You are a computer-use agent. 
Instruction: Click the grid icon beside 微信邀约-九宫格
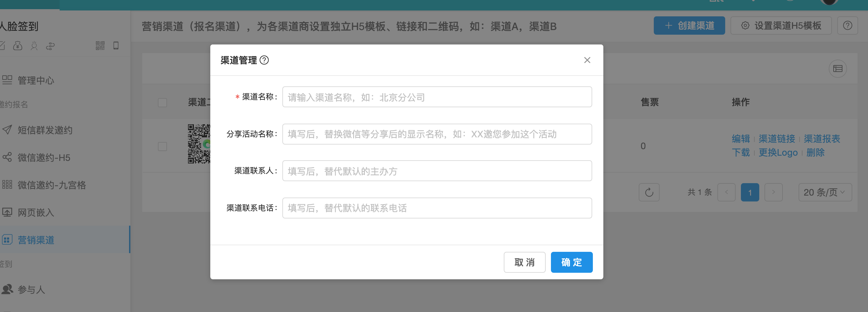7,184
